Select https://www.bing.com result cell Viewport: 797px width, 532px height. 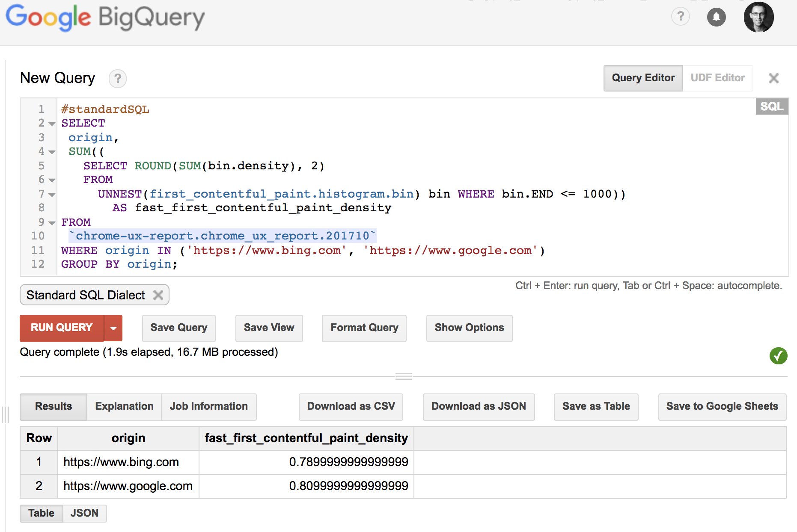tap(128, 462)
